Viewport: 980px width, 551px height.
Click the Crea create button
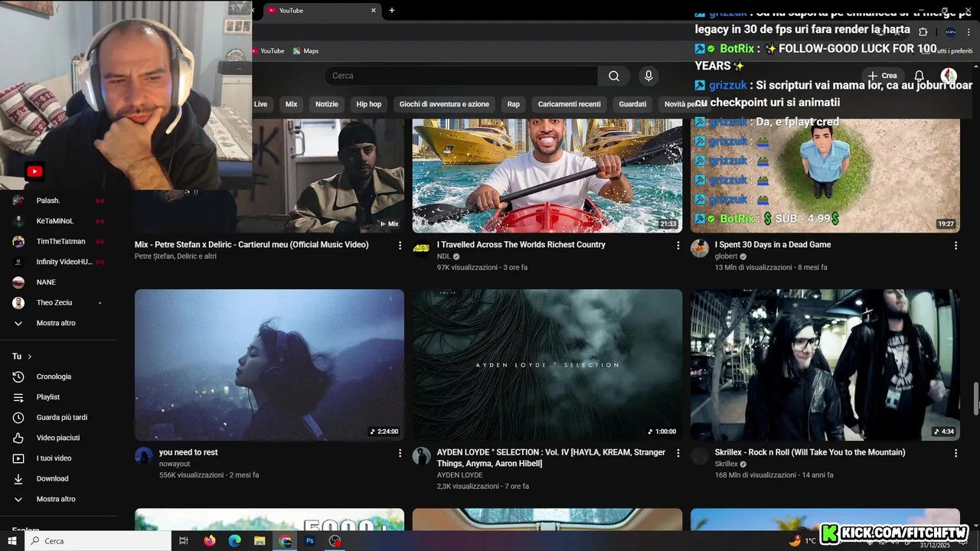point(882,76)
